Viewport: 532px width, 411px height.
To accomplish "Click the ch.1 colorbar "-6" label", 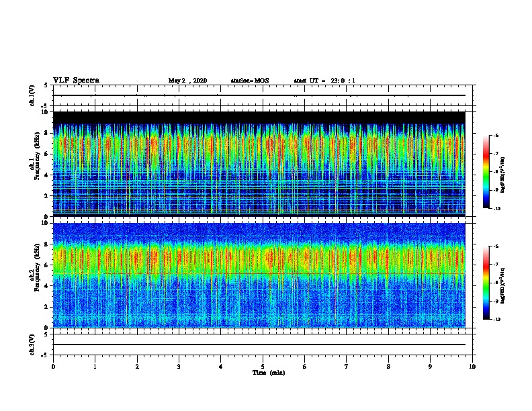I will 496,135.
